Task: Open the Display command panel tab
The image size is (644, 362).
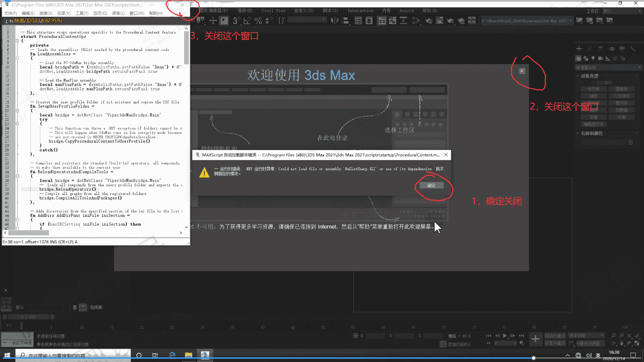Action: point(622,49)
